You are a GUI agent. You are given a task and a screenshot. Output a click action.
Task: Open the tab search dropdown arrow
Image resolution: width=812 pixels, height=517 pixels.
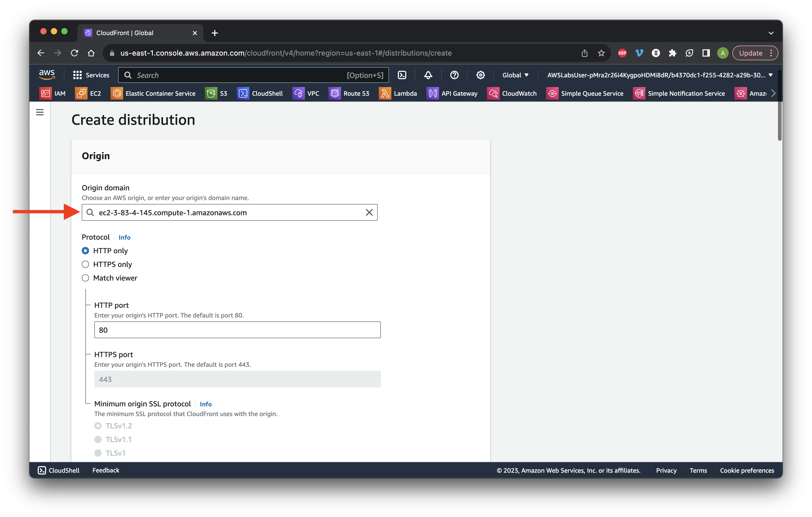(771, 33)
